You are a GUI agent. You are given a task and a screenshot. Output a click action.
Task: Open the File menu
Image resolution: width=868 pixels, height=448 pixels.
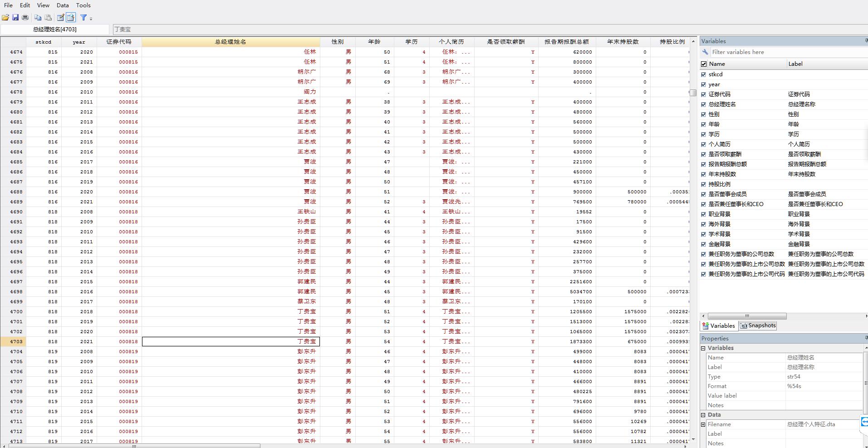tap(8, 5)
